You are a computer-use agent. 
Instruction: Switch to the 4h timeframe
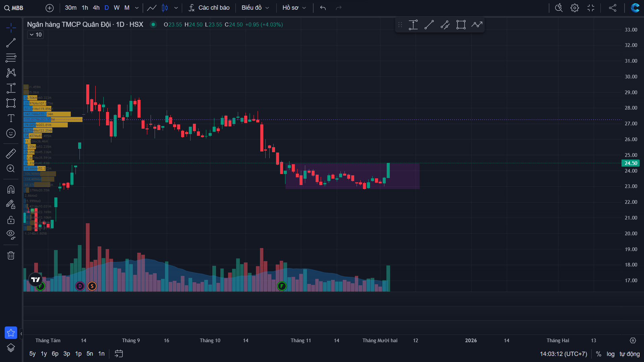pos(96,8)
